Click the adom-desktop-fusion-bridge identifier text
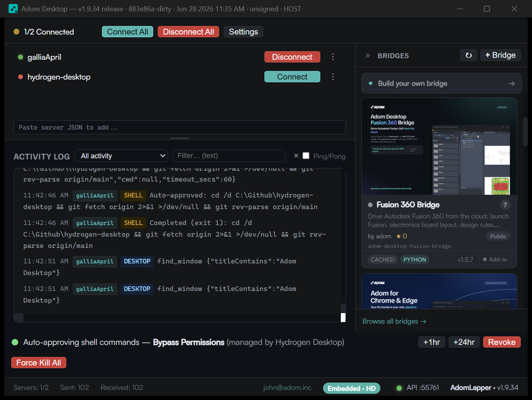532x400 pixels. coord(409,246)
